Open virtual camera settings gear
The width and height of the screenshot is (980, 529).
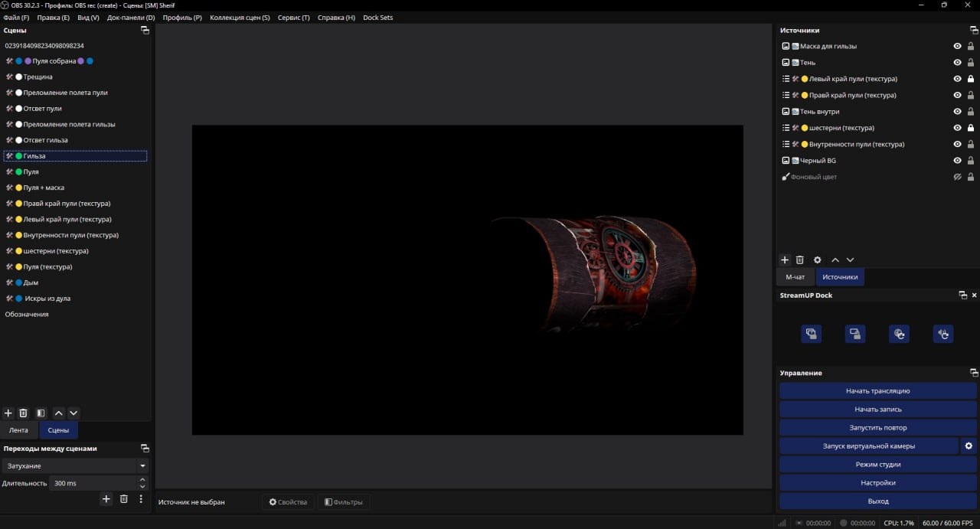[969, 446]
